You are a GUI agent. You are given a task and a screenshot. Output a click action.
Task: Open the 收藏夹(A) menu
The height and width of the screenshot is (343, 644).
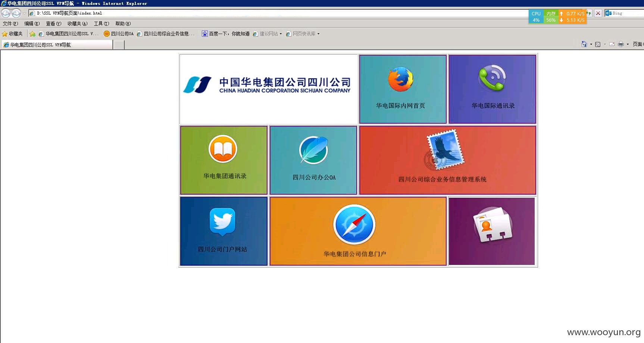tap(78, 24)
